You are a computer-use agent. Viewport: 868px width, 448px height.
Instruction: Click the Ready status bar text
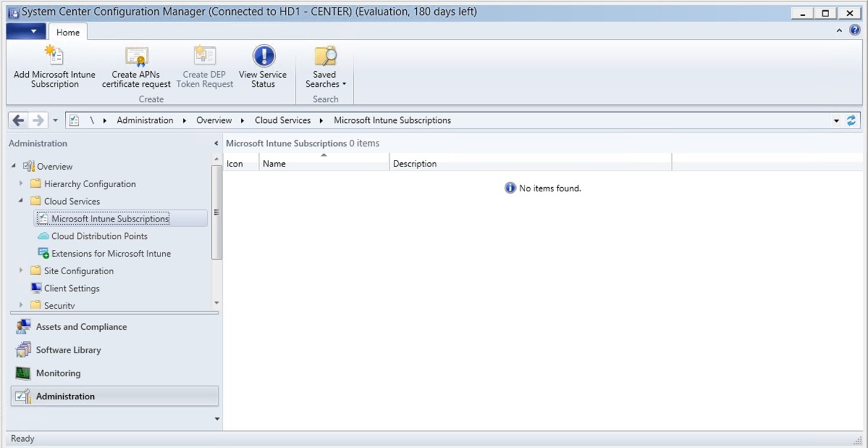(x=23, y=439)
